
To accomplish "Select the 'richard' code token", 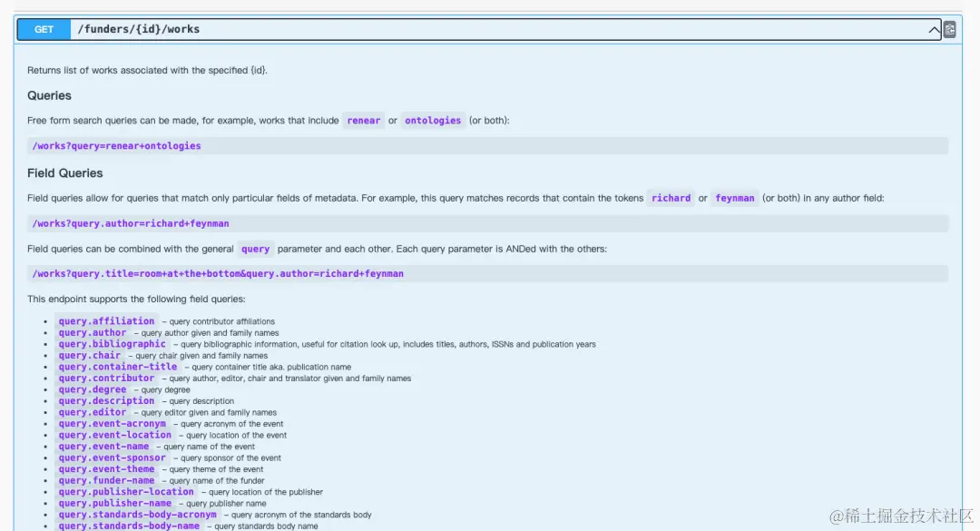I will [x=671, y=198].
